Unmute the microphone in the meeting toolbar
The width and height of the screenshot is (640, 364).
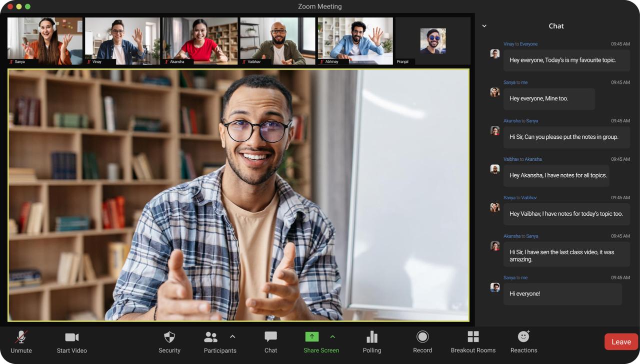(21, 342)
